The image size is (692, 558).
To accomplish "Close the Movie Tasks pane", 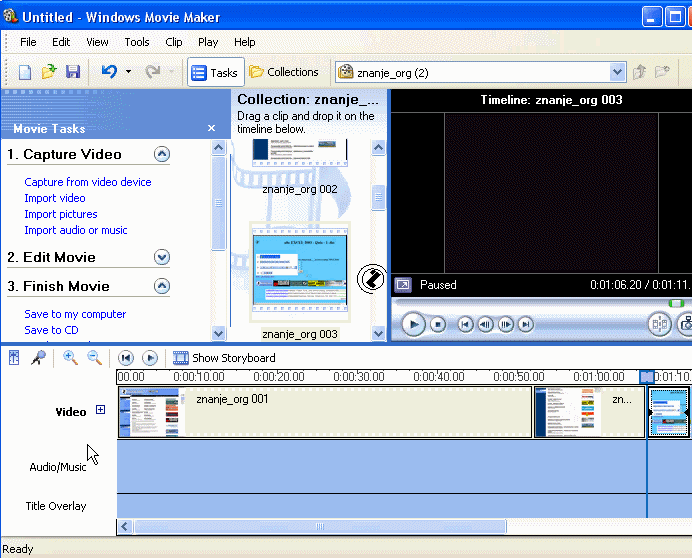I will click(211, 128).
